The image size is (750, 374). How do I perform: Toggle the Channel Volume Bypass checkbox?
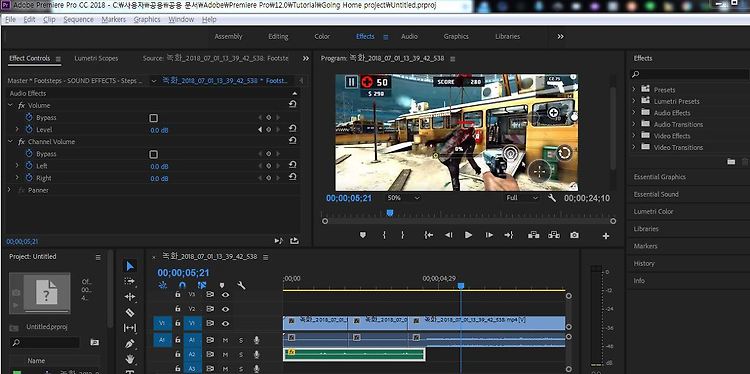coord(153,154)
